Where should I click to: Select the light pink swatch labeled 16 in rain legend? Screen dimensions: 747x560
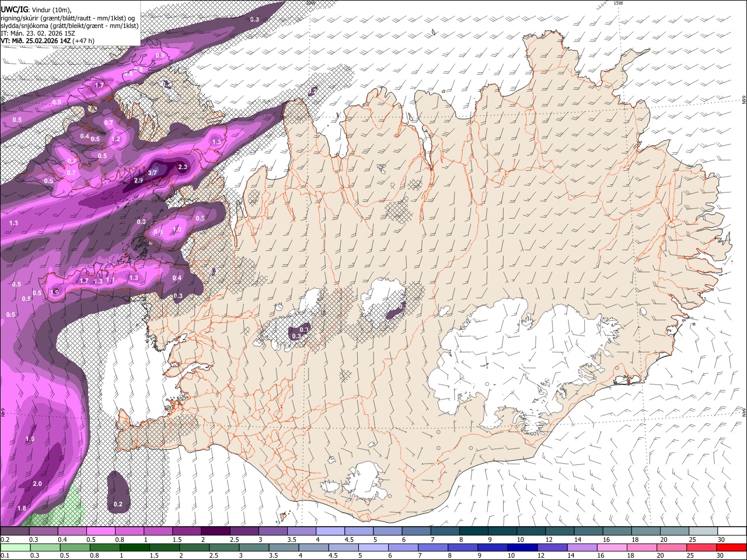point(612,547)
